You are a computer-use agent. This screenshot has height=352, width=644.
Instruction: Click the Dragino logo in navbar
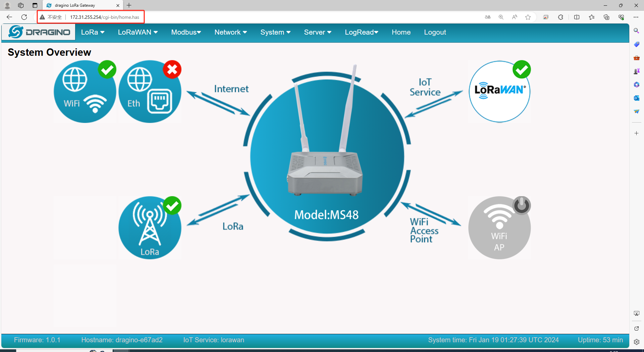click(39, 32)
